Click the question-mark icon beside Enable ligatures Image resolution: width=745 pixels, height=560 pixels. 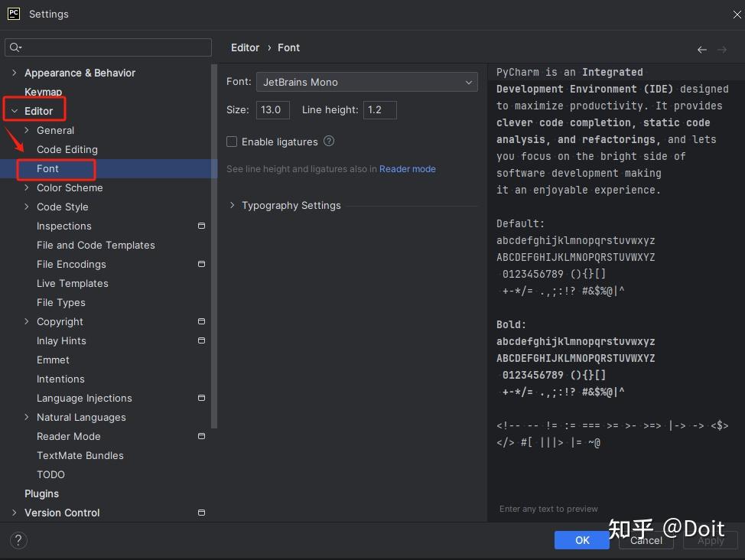click(327, 142)
